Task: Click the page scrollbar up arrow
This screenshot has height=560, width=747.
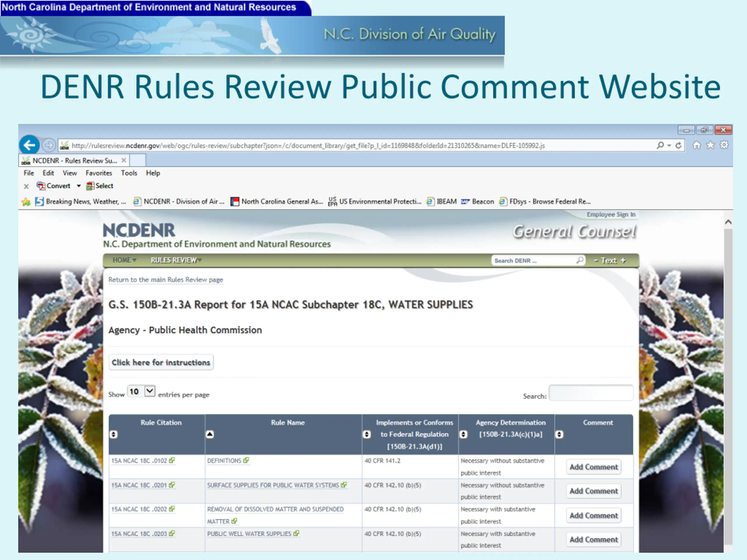Action: pos(728,222)
